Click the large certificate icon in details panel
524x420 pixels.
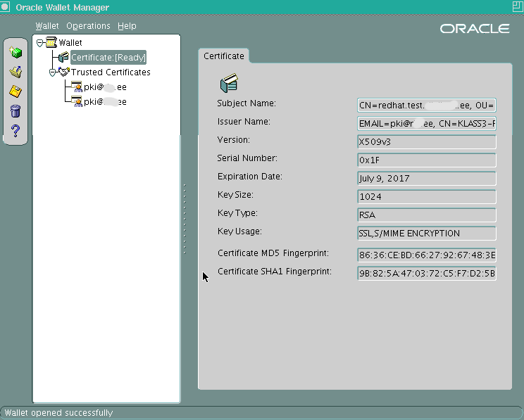click(x=229, y=83)
